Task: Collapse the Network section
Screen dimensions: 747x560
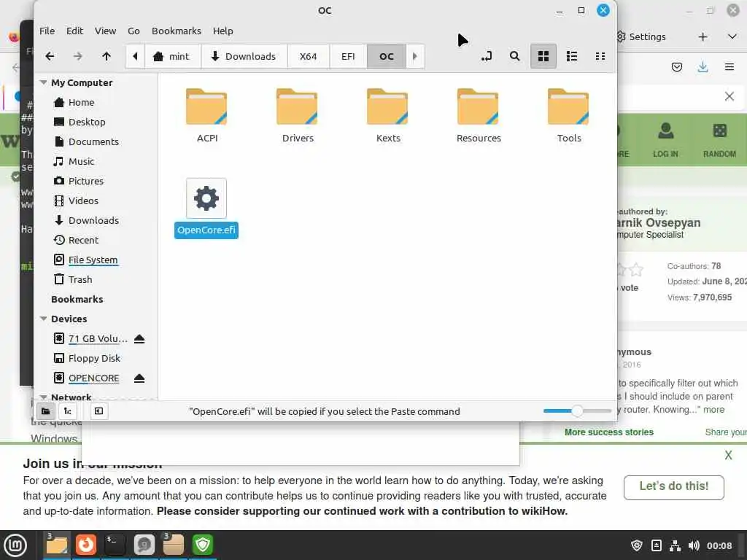Action: click(x=43, y=397)
